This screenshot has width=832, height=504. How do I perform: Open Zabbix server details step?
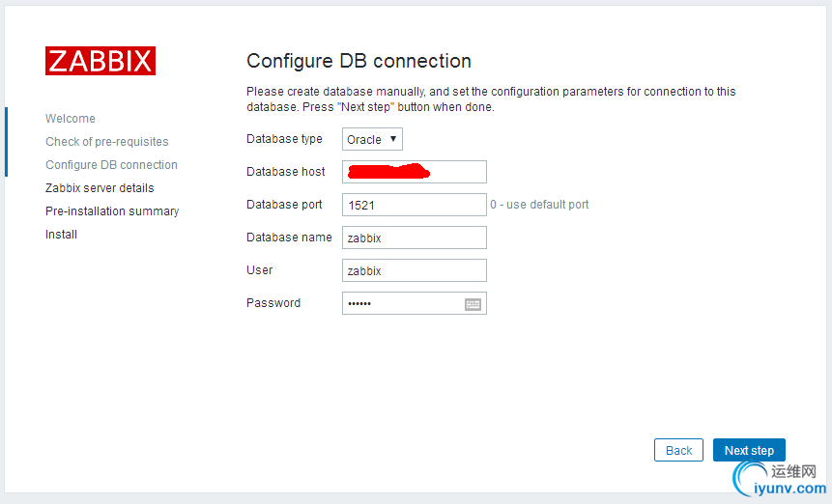click(100, 188)
